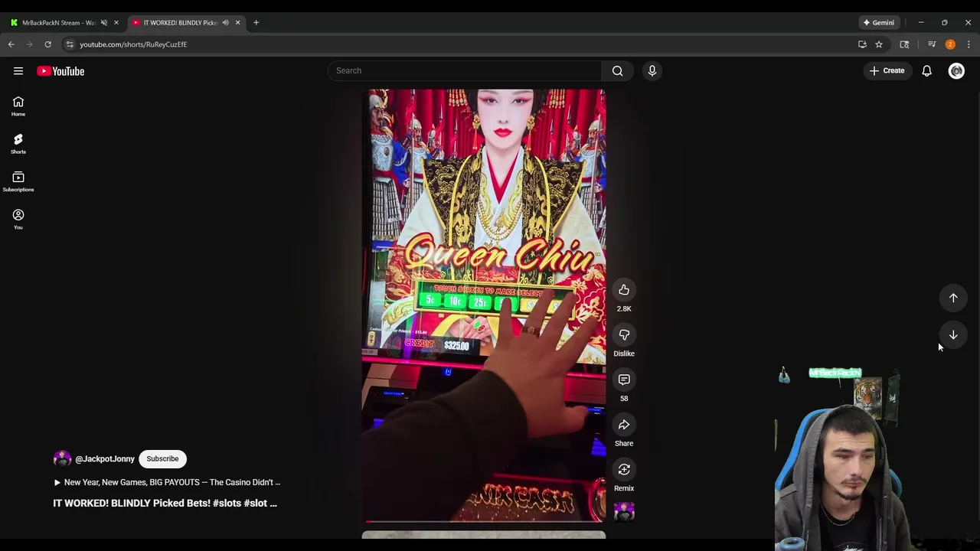The height and width of the screenshot is (551, 980).
Task: Click the Create button
Action: point(887,70)
